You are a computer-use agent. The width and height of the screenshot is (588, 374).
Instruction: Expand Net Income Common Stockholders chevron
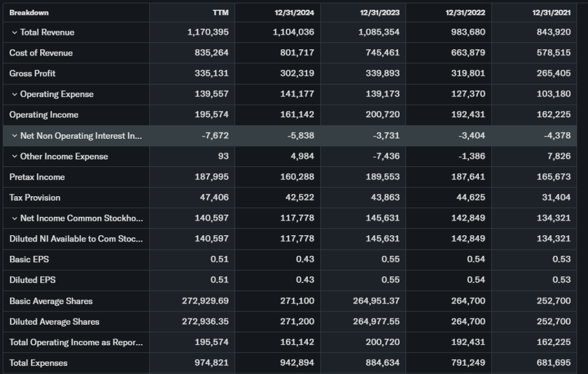(x=14, y=219)
